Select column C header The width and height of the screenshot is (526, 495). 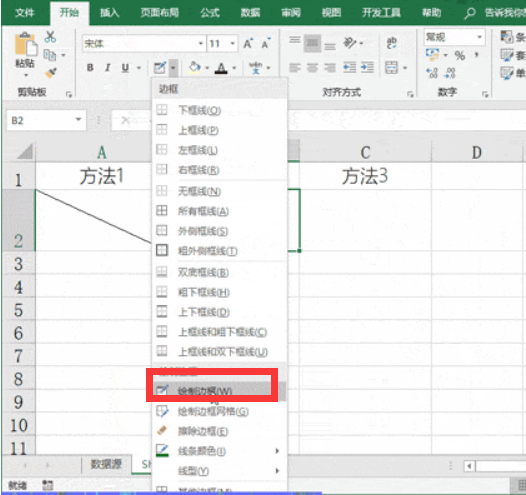[x=365, y=152]
